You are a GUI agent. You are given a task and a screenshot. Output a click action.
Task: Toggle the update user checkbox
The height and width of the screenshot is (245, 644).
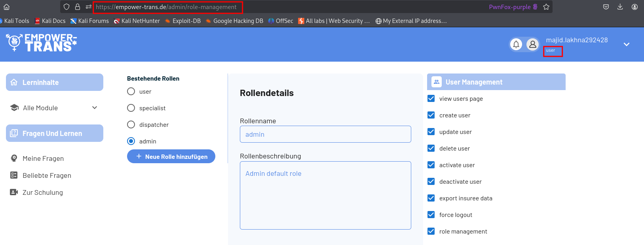pos(431,132)
